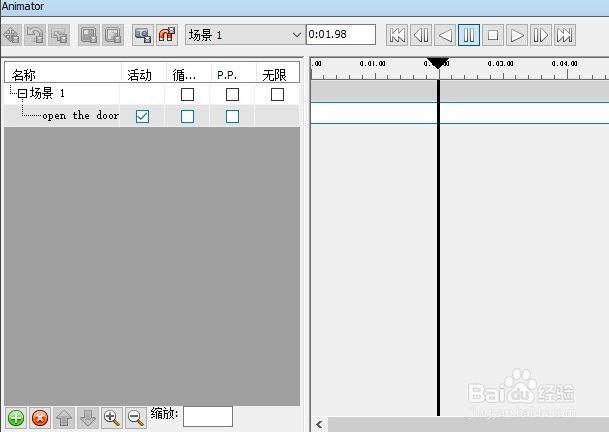Screen dimensions: 609x432
Task: Click the 活动 column header
Action: [x=144, y=73]
